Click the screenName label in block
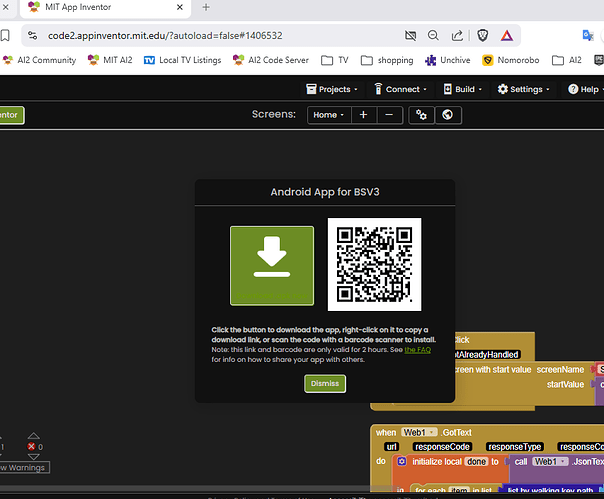Viewport: 604px width, 499px height. tap(560, 370)
